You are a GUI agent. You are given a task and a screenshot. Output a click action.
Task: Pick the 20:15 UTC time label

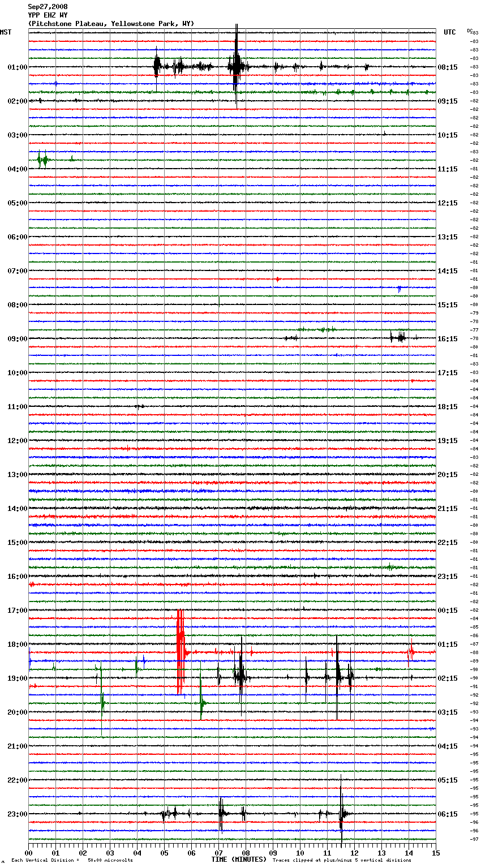pos(448,475)
